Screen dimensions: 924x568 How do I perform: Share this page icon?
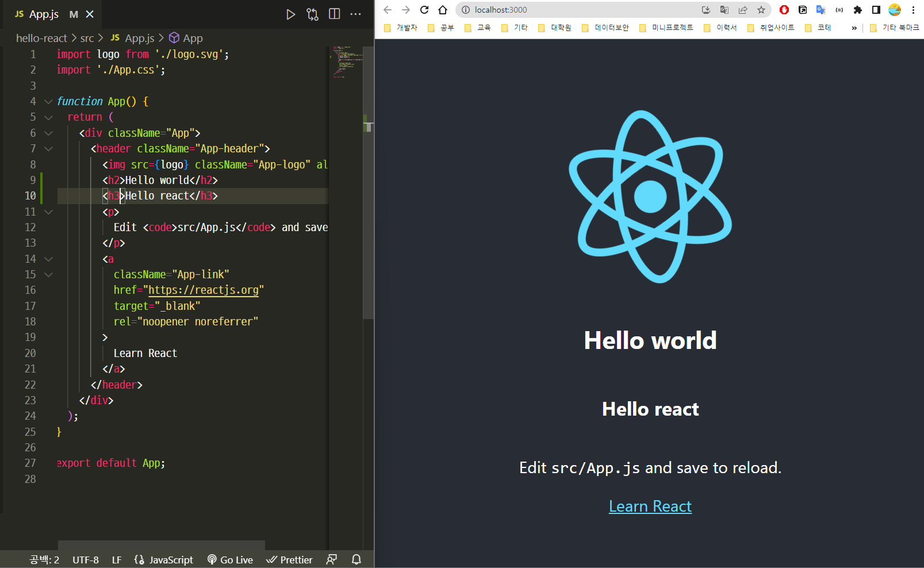(743, 10)
